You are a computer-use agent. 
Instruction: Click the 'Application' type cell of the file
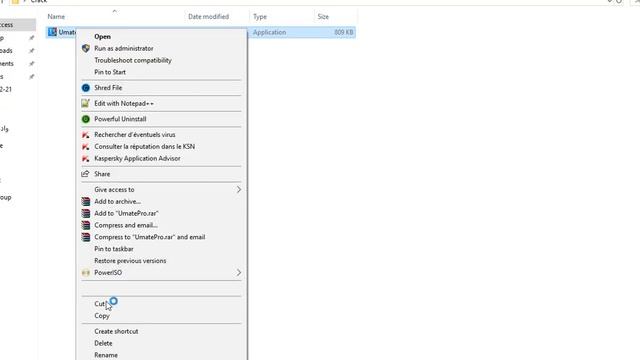[x=269, y=32]
